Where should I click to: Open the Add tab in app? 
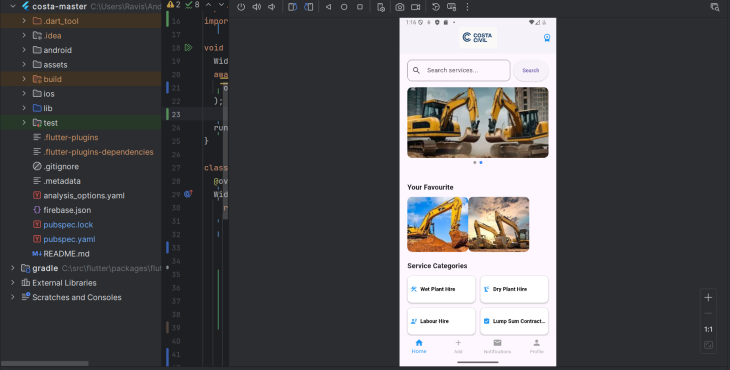458,346
